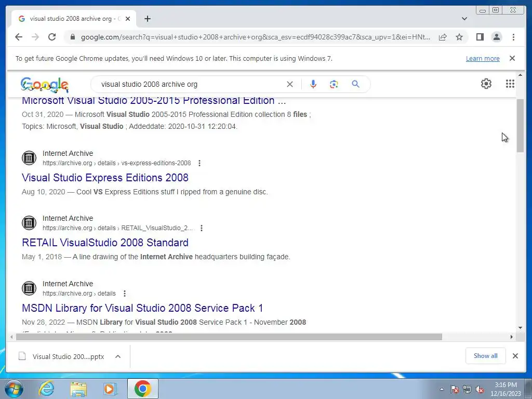Screen dimensions: 532x399
Task: Open the network tray icon
Action: (x=467, y=389)
